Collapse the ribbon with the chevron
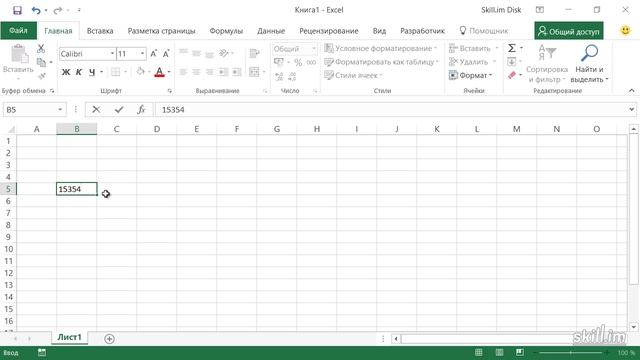The height and width of the screenshot is (360, 640). coord(631,90)
